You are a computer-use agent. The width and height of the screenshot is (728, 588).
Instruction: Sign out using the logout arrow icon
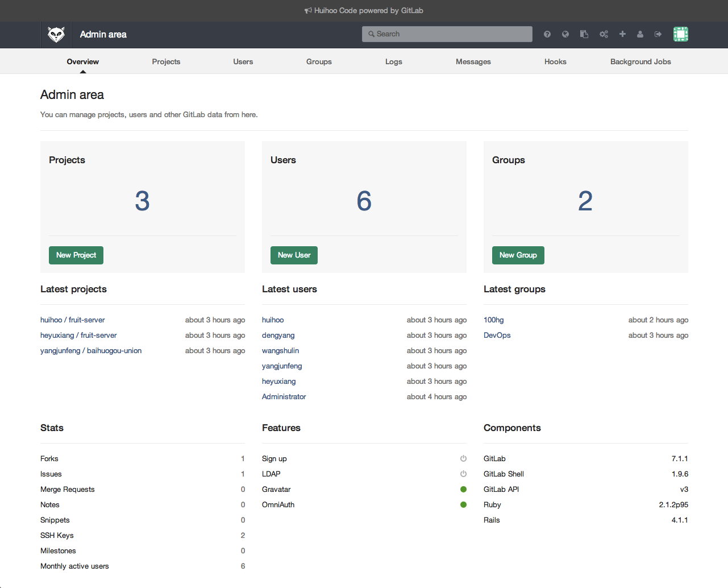click(x=658, y=34)
